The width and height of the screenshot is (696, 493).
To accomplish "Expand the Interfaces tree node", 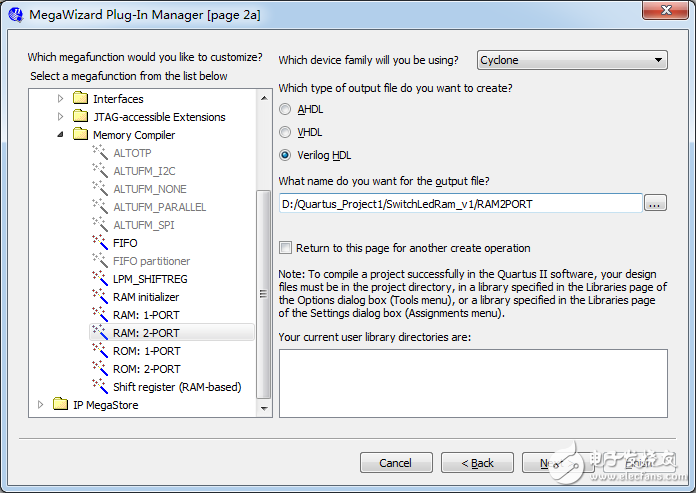I will [60, 99].
